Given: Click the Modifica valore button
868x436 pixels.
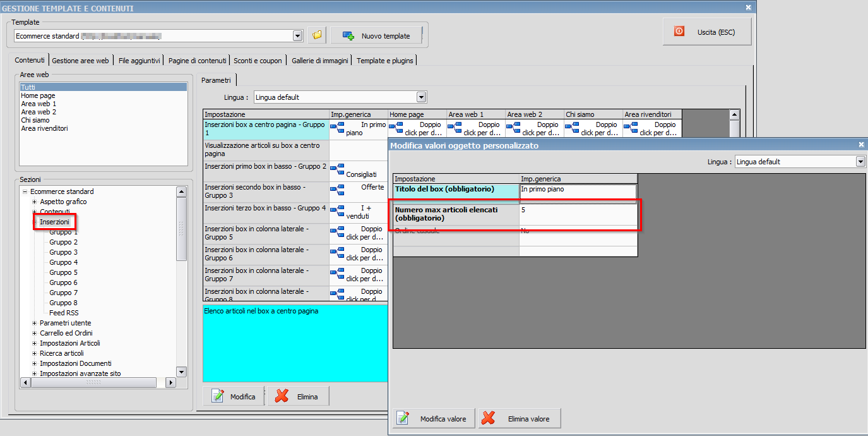Looking at the screenshot, I should coord(435,418).
